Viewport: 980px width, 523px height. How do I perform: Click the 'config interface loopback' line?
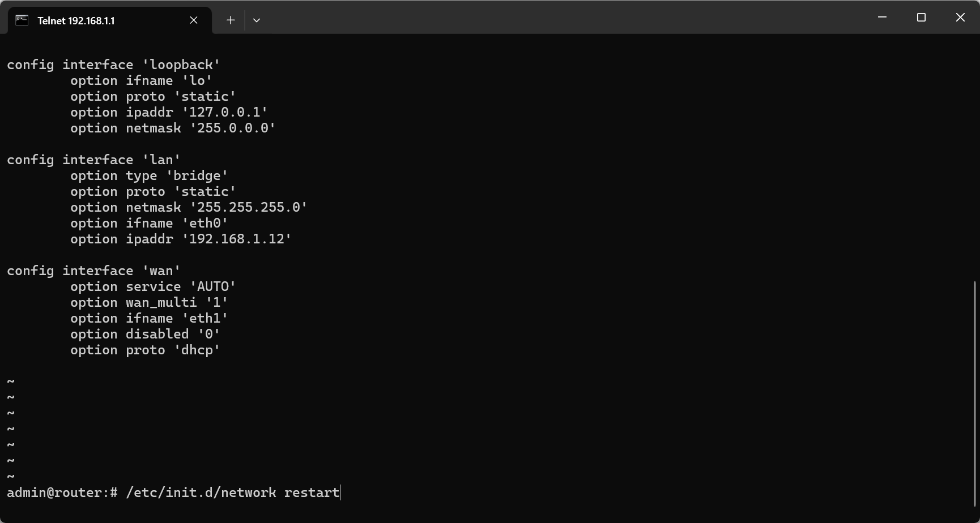pos(113,65)
